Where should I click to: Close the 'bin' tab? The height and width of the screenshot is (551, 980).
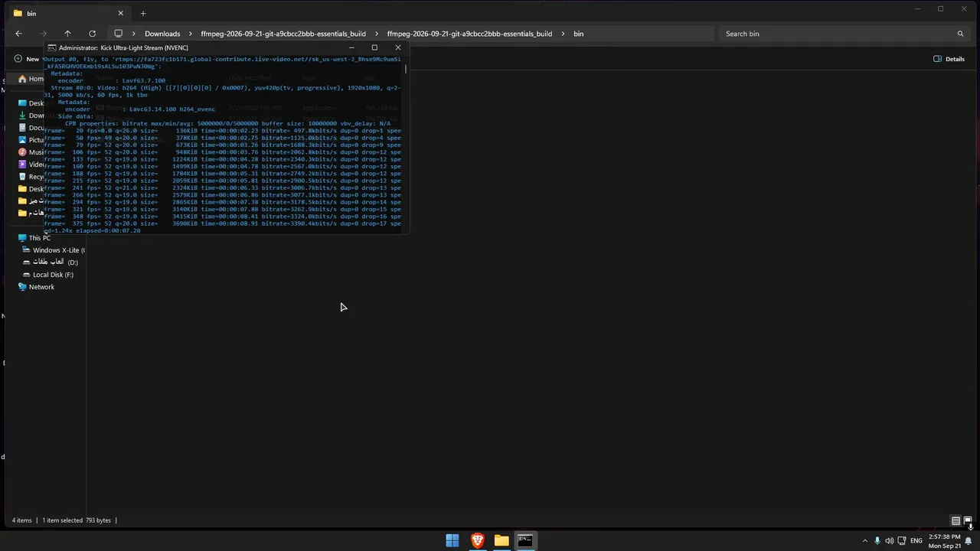(x=120, y=13)
